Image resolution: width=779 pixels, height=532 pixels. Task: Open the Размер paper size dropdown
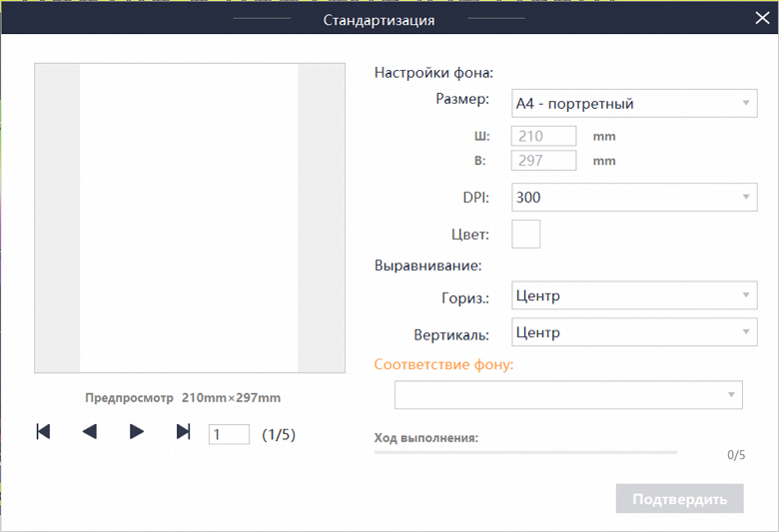click(x=633, y=103)
